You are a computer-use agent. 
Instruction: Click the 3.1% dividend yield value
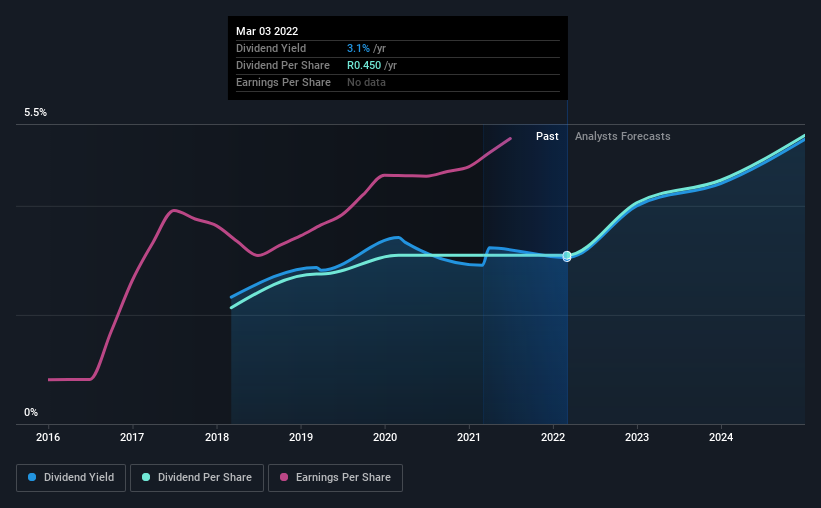click(x=358, y=48)
